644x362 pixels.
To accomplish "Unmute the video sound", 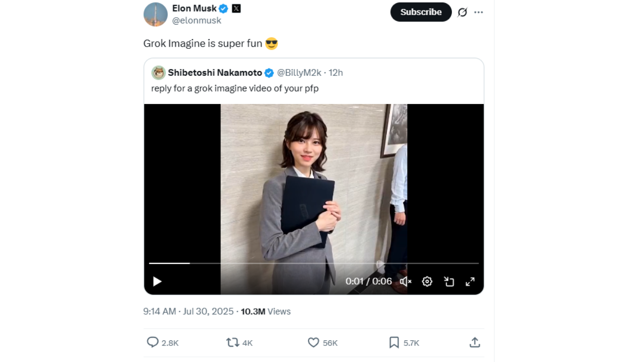I will pyautogui.click(x=406, y=282).
